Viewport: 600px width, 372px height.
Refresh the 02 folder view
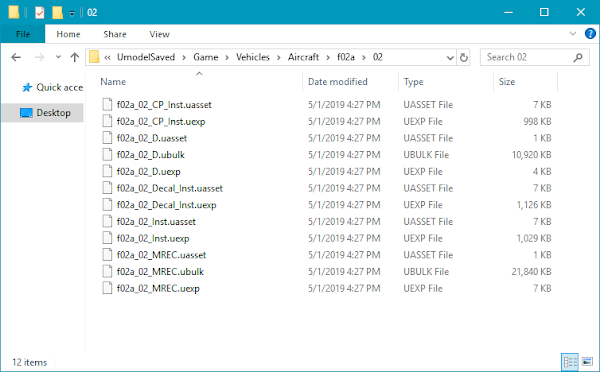pyautogui.click(x=463, y=57)
